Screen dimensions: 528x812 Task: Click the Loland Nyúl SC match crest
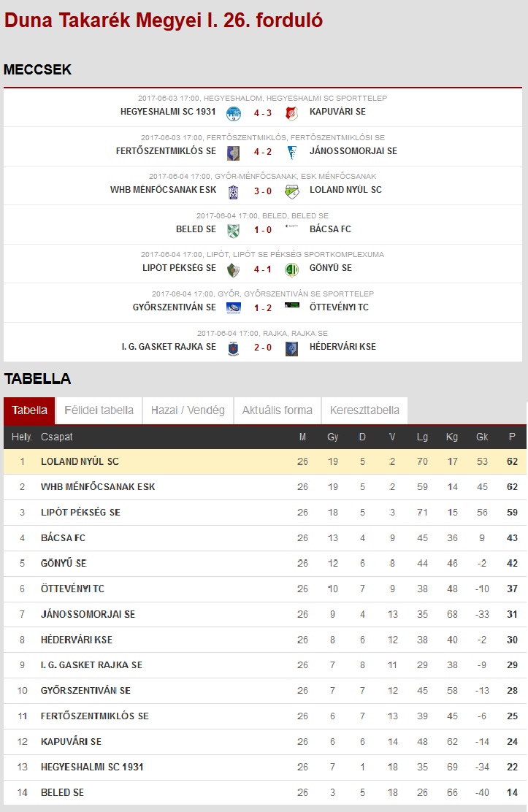click(292, 191)
